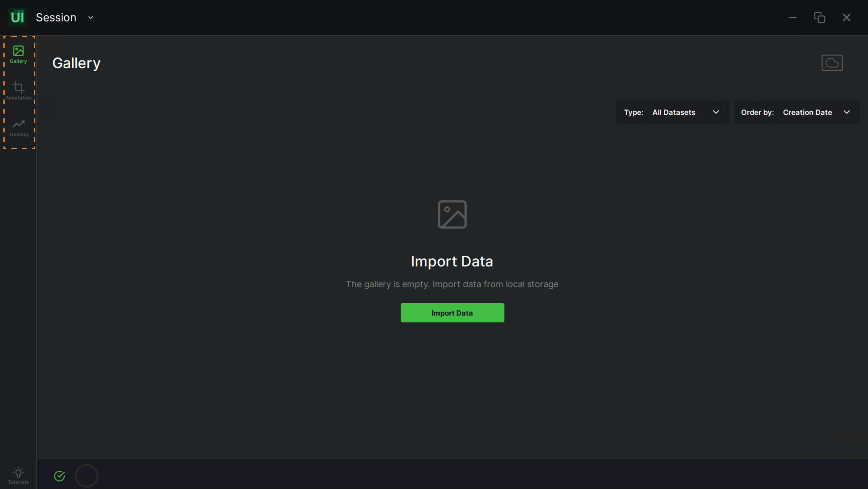This screenshot has width=868, height=489.
Task: Click the Import Data heading text
Action: (x=452, y=261)
